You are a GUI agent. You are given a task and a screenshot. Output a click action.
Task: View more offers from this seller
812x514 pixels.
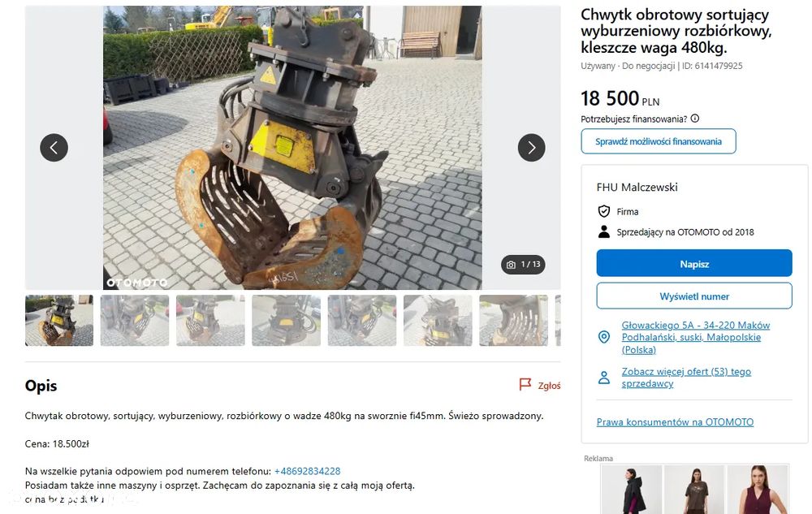[686, 378]
